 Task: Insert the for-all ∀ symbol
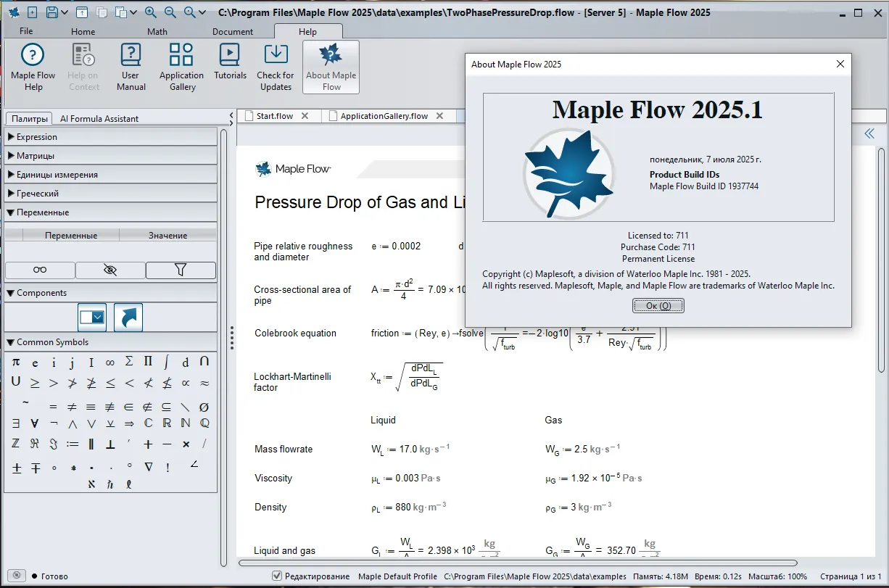pos(35,423)
